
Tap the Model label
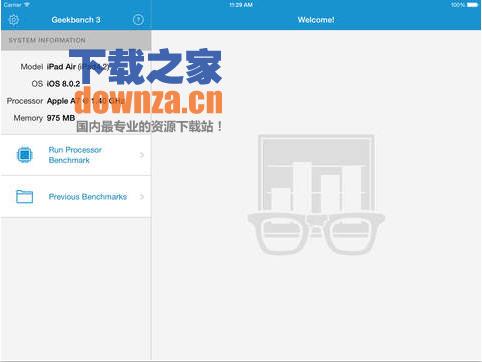(x=32, y=67)
